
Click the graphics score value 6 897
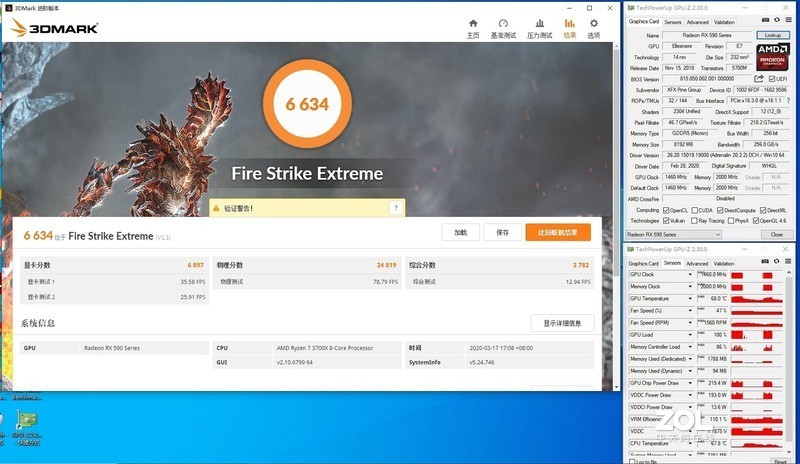(195, 265)
